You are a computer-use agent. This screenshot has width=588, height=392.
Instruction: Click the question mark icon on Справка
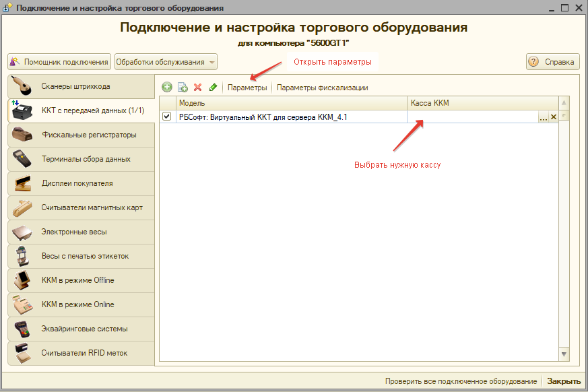click(533, 61)
